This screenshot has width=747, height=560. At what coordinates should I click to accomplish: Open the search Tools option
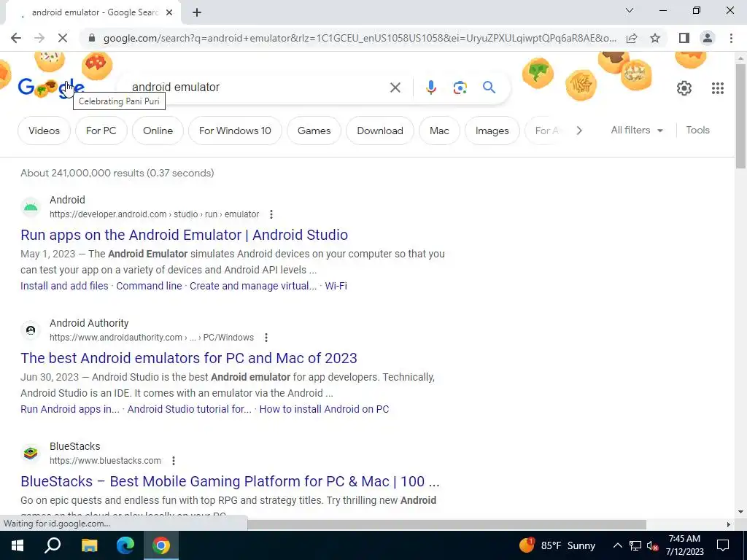[x=697, y=130]
